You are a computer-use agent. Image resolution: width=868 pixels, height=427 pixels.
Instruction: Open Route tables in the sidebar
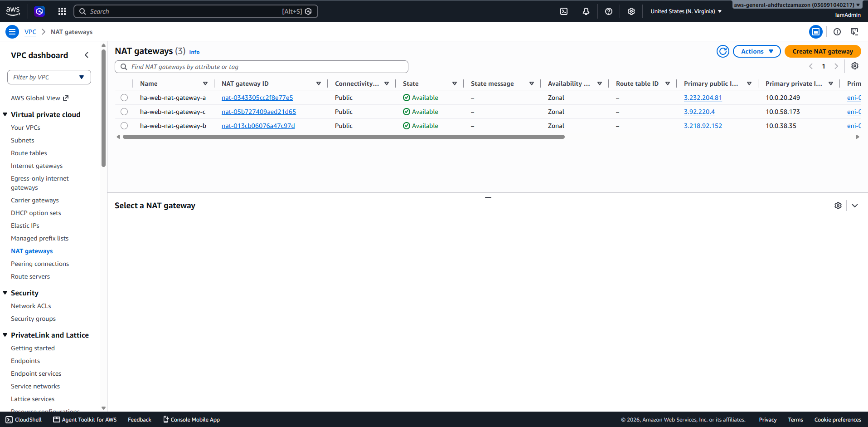pos(29,153)
